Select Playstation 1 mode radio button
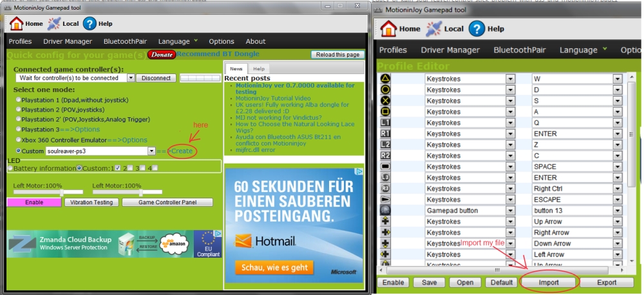 tap(19, 100)
